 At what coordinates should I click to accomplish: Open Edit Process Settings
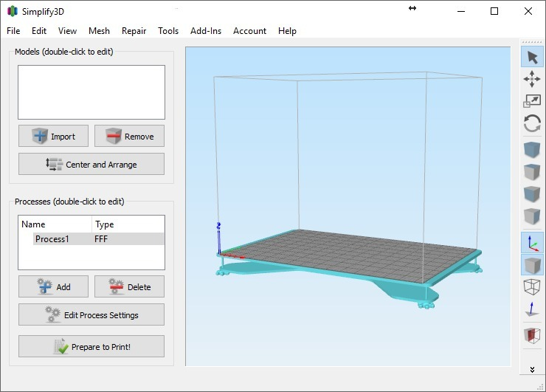point(91,314)
